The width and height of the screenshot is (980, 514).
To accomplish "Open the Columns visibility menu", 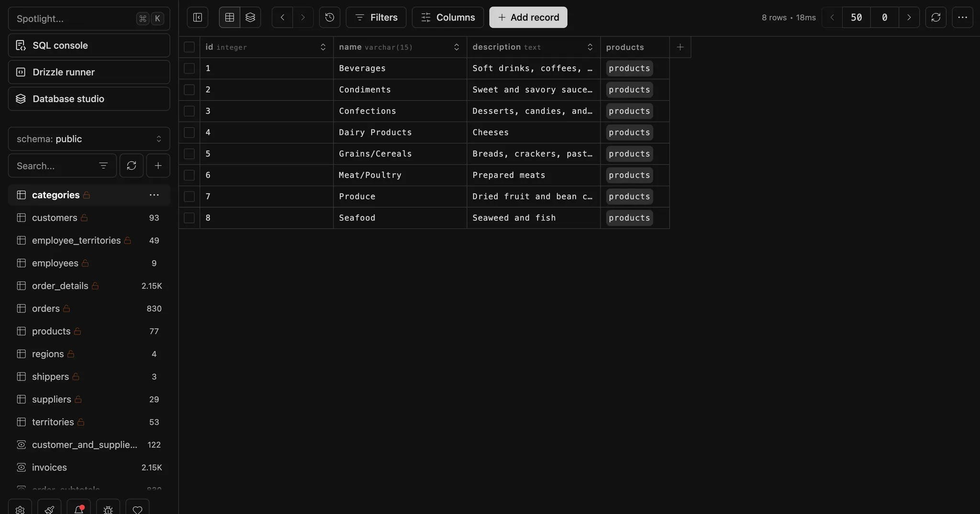I will pos(448,17).
